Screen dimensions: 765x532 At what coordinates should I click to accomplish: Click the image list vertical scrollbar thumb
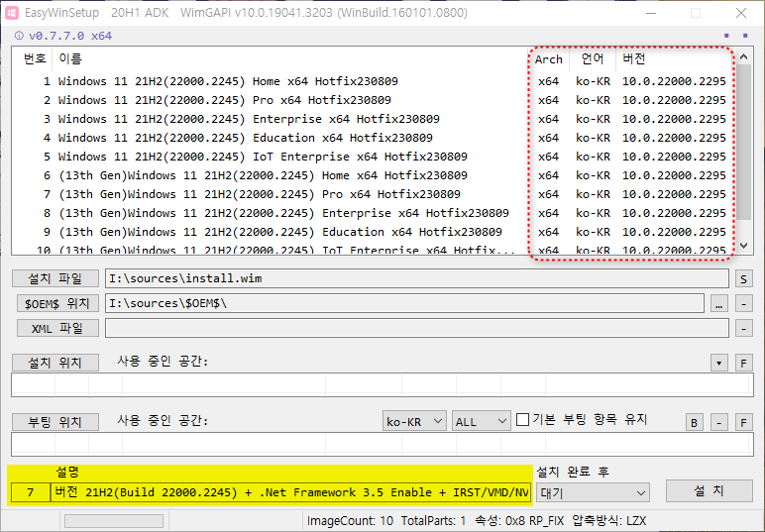744,143
